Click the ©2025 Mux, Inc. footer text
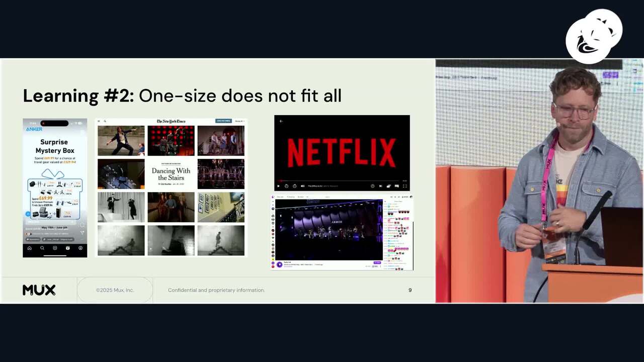This screenshot has width=644, height=362. (115, 290)
